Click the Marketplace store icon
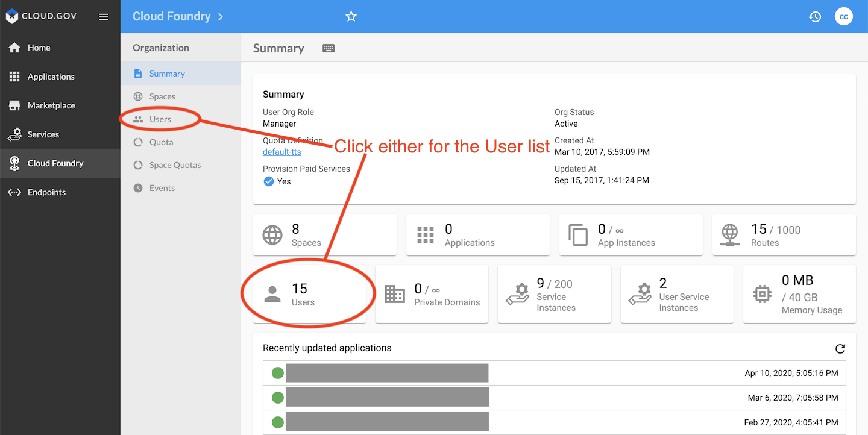Screen dimensions: 868x435 (14, 105)
